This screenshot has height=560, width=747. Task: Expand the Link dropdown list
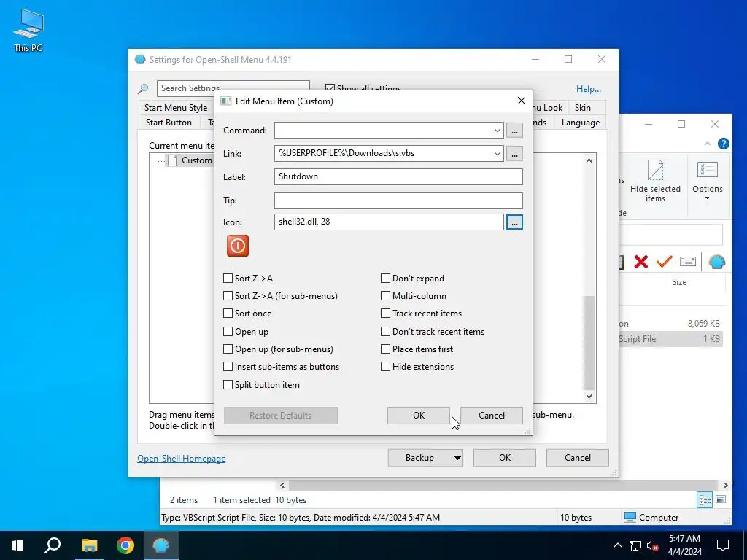click(x=497, y=154)
